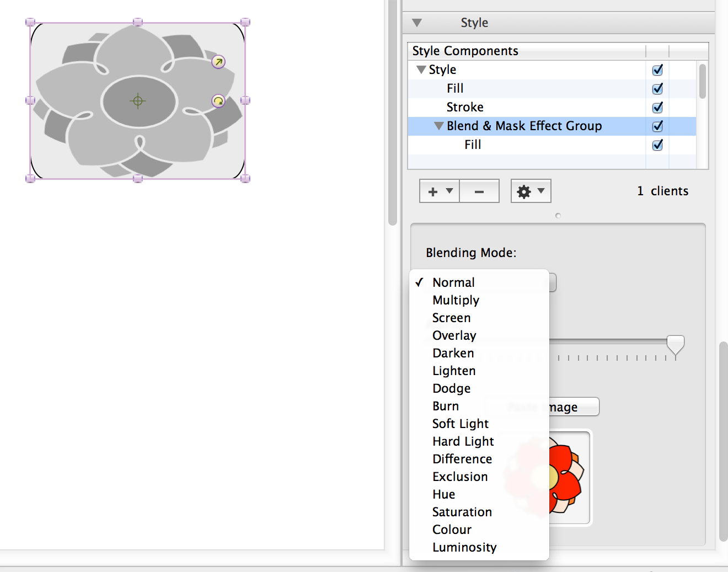Choose Darken blending mode

pos(479,353)
